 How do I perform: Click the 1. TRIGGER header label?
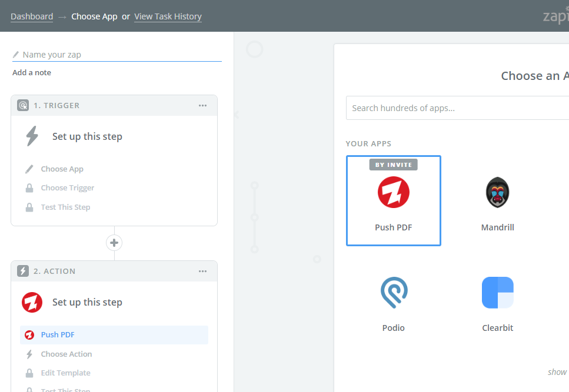point(56,105)
